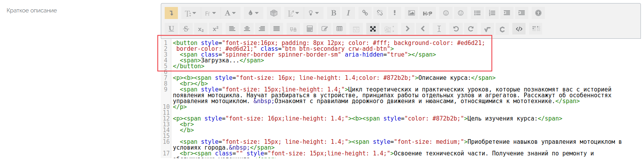Image resolution: width=644 pixels, height=162 pixels.
Task: Create a numbered list
Action: pos(492,13)
